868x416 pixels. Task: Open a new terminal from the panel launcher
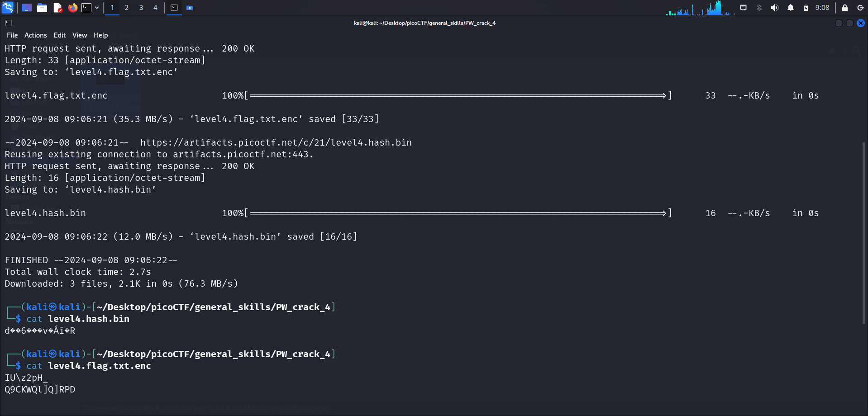point(86,8)
